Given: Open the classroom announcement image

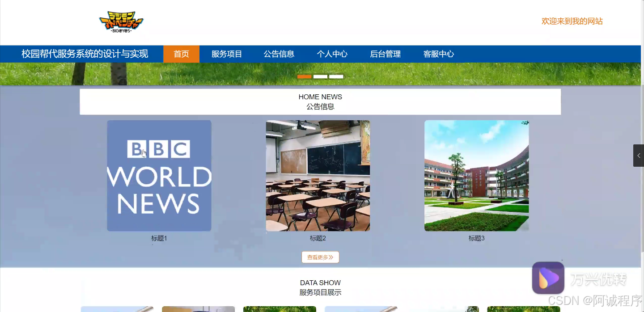Looking at the screenshot, I should (x=318, y=176).
